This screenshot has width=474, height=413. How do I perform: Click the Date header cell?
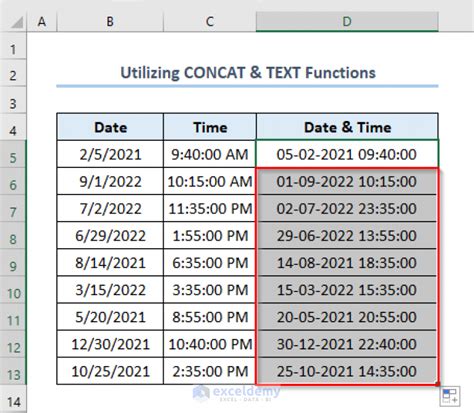(x=110, y=127)
